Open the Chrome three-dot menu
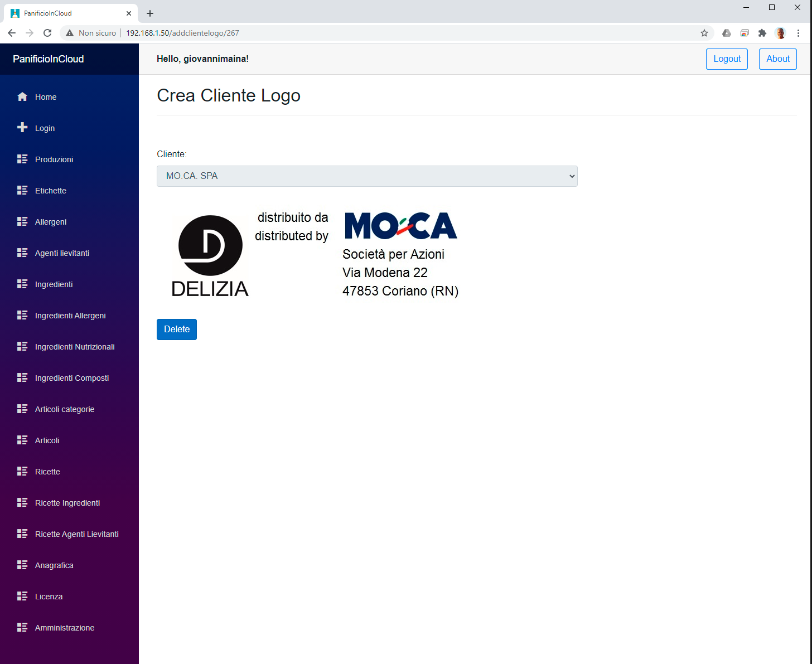Image resolution: width=812 pixels, height=664 pixels. (x=798, y=33)
